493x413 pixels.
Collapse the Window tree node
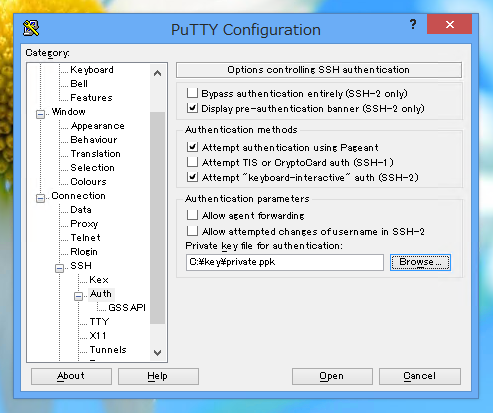pos(40,114)
